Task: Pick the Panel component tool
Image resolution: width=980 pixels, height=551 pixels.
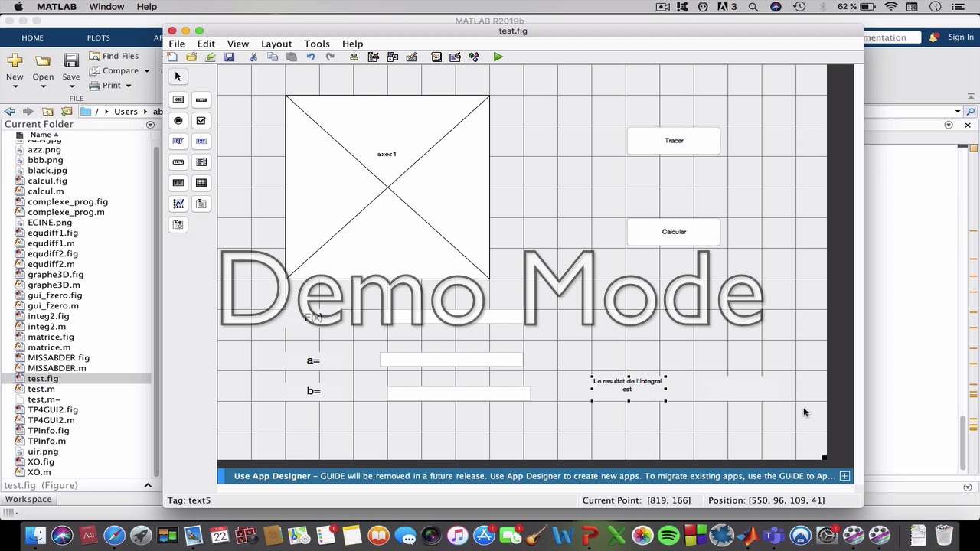Action: 201,204
